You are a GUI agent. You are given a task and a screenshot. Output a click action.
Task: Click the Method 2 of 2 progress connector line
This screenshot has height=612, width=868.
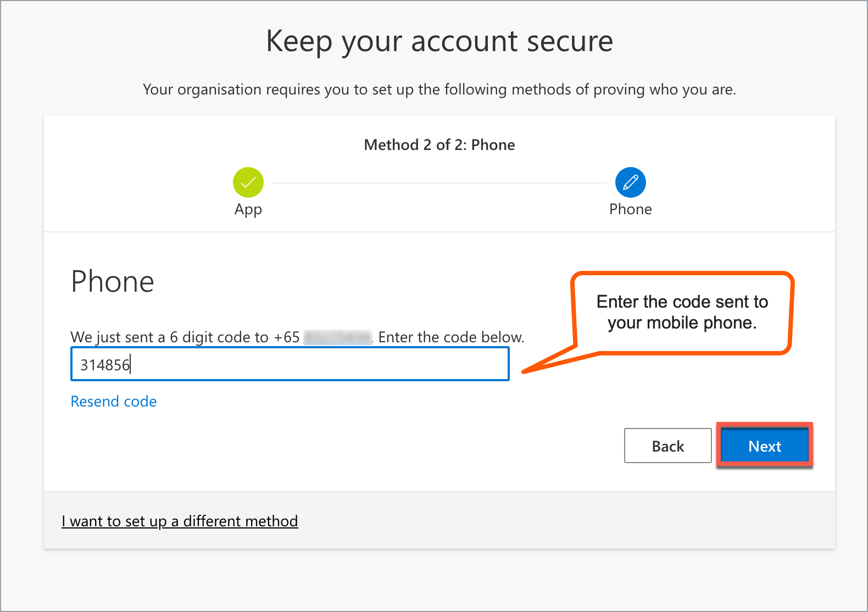tap(439, 182)
